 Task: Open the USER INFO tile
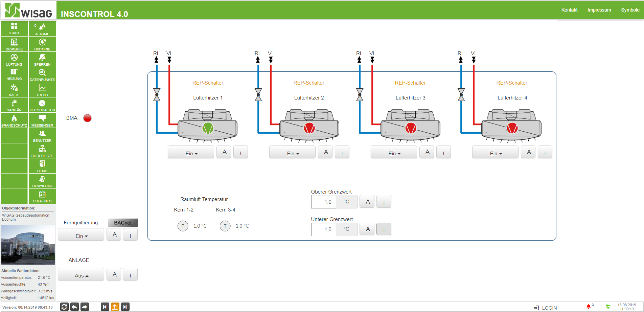click(42, 196)
